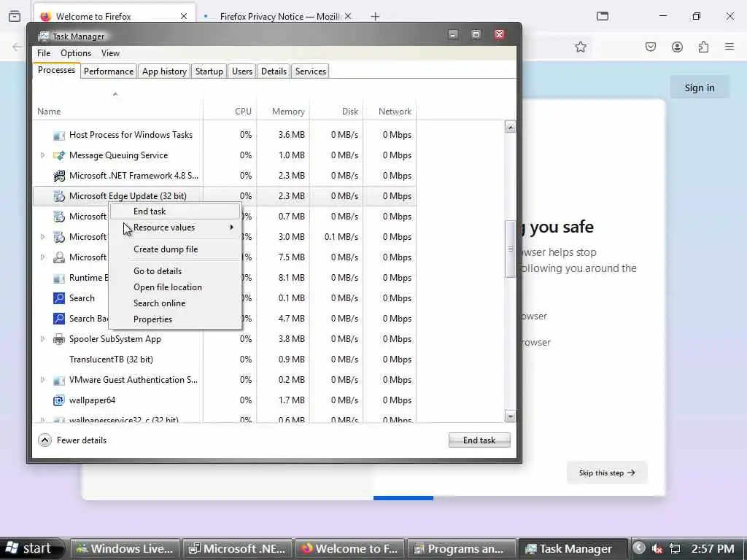Open Task Manager Options menu
Viewport: 747px width, 560px height.
pos(76,53)
